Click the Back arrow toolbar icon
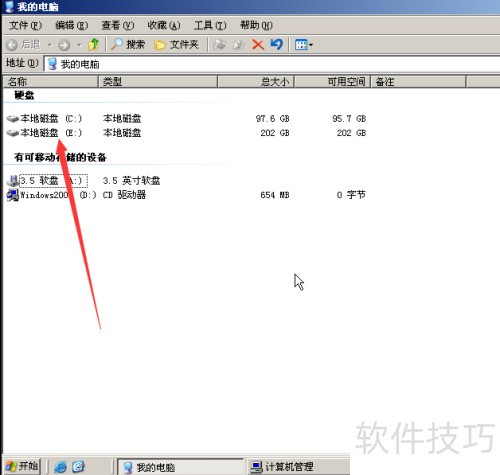The image size is (500, 475). click(12, 45)
